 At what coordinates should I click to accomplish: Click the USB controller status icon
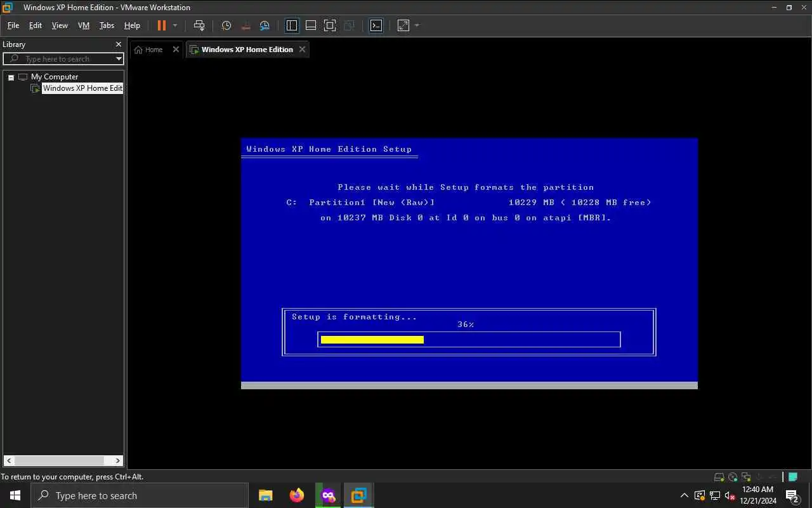click(772, 477)
